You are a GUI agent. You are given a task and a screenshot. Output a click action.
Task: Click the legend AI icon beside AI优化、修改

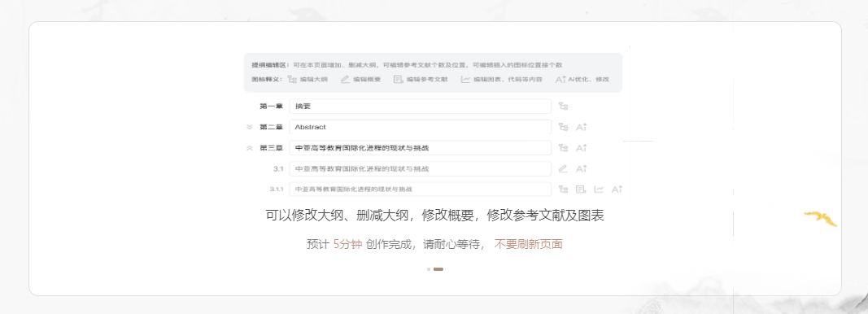pos(560,79)
